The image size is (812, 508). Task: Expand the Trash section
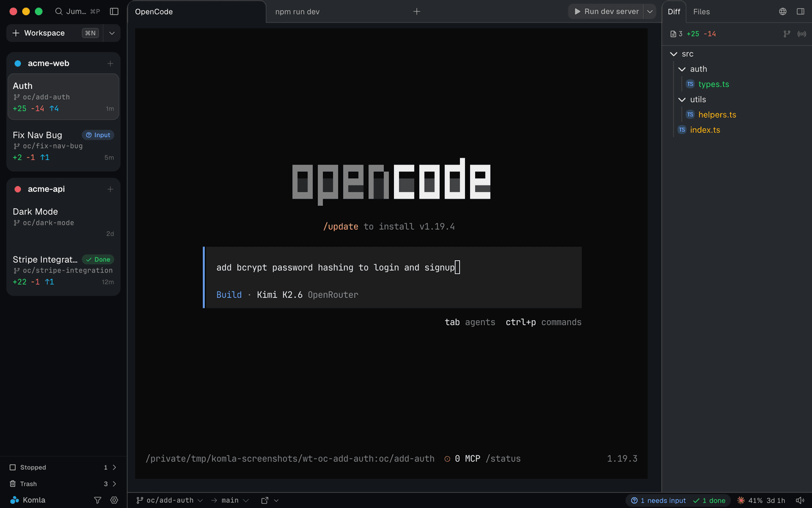tap(63, 484)
